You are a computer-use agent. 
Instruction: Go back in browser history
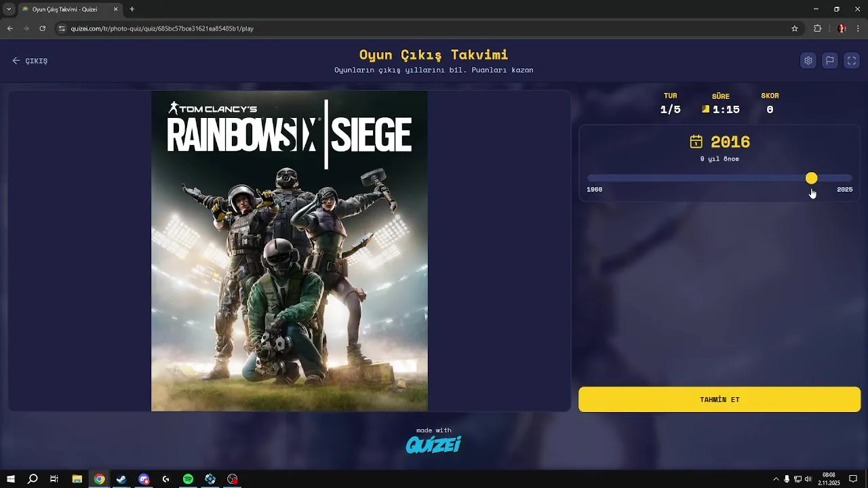[9, 28]
